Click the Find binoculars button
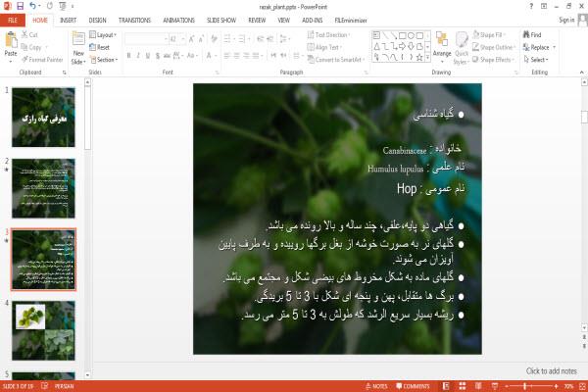 532,34
